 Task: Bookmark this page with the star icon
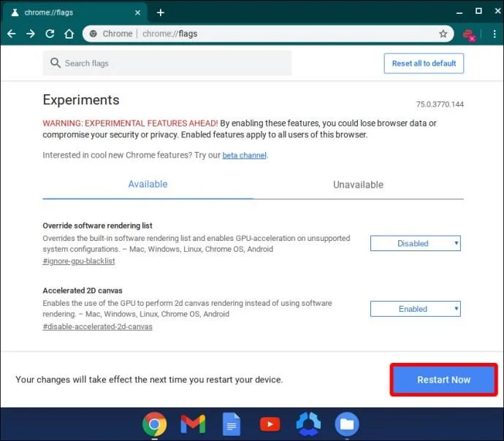pos(443,34)
